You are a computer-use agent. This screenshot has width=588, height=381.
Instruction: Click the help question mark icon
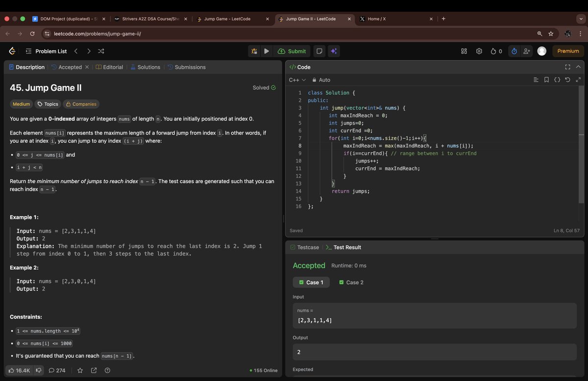[107, 370]
